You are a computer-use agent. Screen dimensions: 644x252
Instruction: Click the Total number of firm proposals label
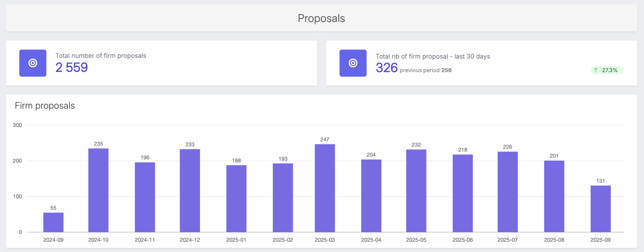tap(101, 56)
